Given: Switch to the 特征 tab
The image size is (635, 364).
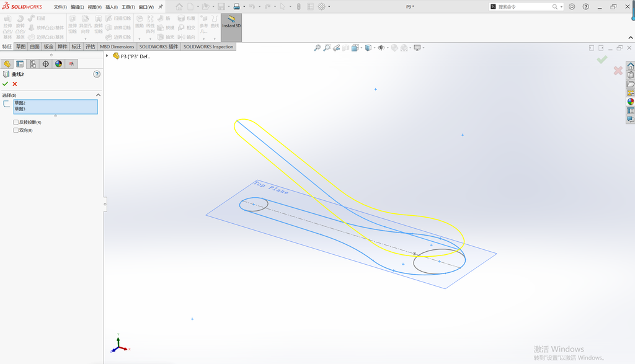Looking at the screenshot, I should [x=7, y=47].
